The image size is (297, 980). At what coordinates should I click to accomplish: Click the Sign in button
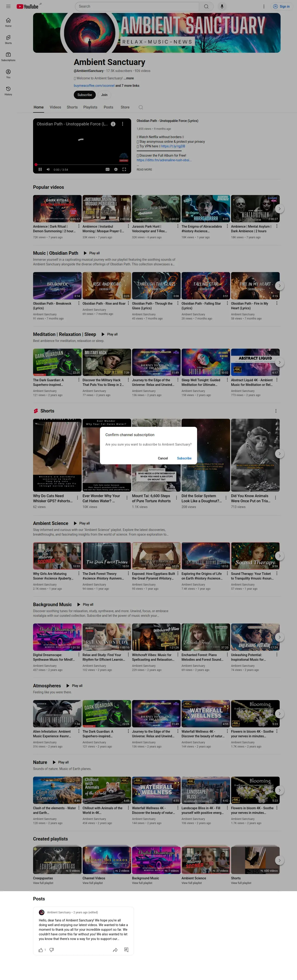pyautogui.click(x=282, y=6)
